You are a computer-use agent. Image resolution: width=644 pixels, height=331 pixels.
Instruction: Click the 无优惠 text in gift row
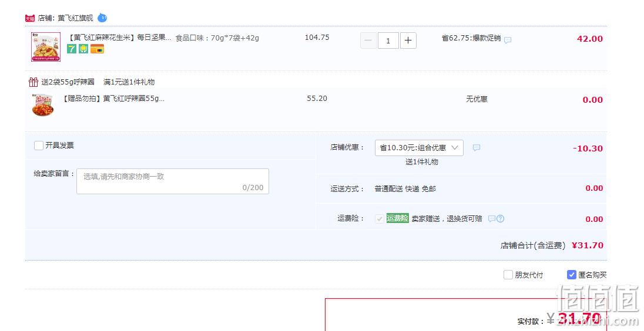(477, 99)
